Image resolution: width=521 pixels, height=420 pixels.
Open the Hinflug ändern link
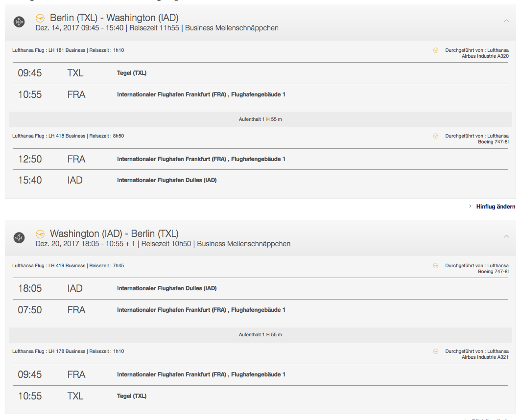coord(496,207)
